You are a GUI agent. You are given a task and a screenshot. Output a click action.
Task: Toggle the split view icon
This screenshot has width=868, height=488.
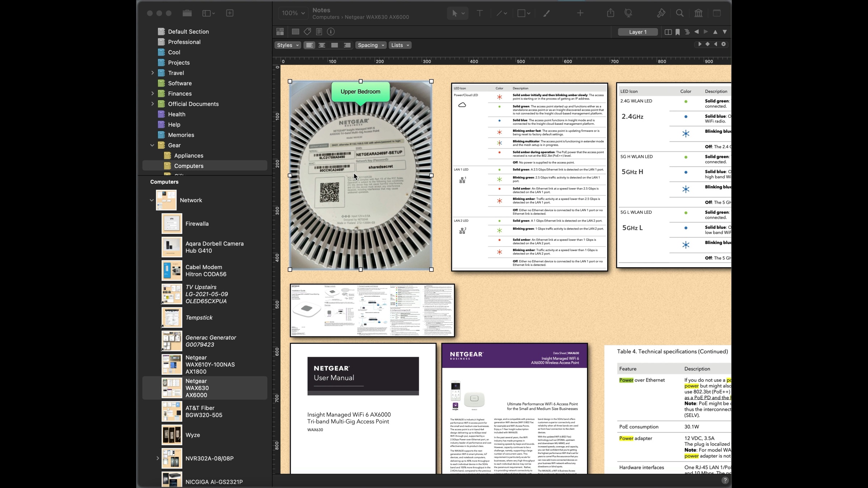[668, 32]
